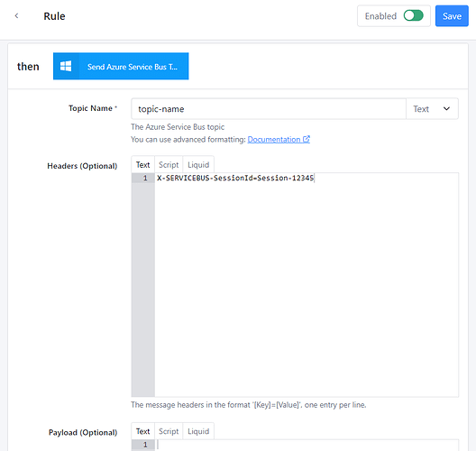Go back using the left arrow icon
This screenshot has width=476, height=451.
click(17, 16)
